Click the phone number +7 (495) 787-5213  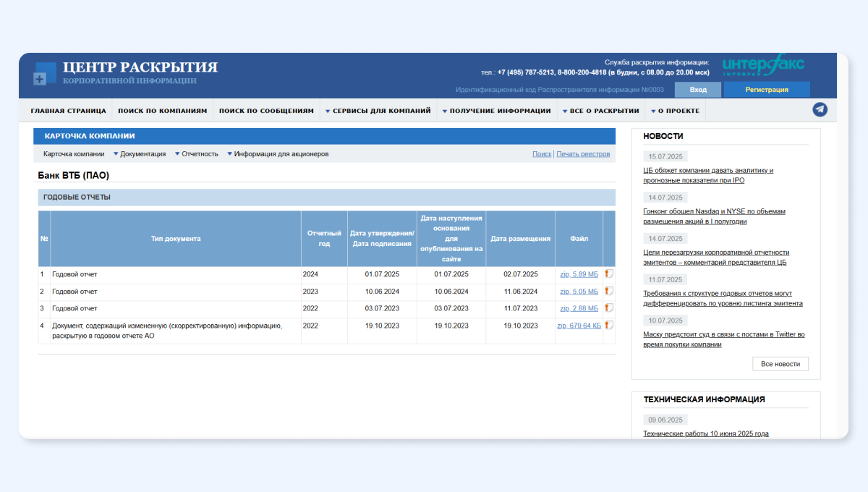pyautogui.click(x=526, y=72)
